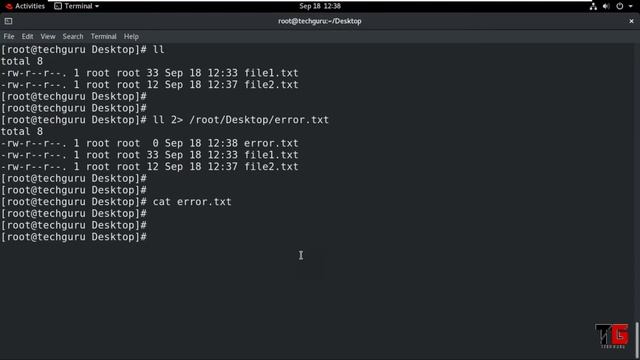Click the window title root@techguru:~/Desktop
Screen dimensions: 640x360
[x=320, y=21]
